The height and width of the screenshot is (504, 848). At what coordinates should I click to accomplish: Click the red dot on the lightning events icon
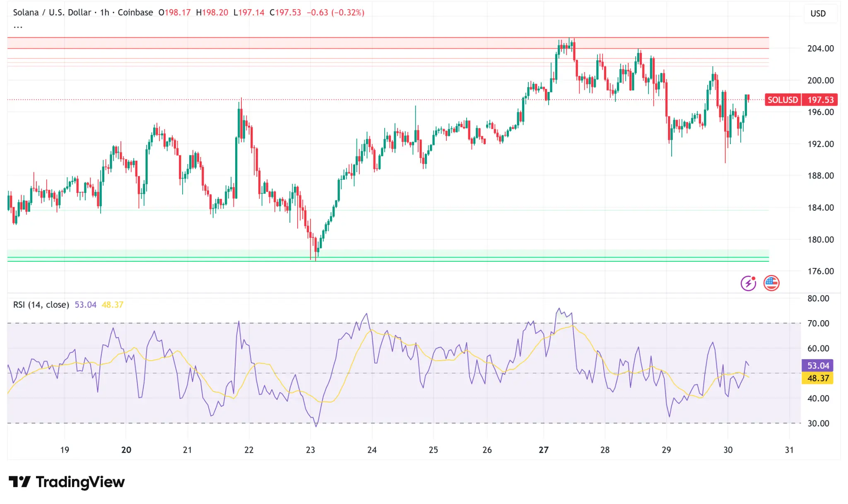(x=754, y=278)
